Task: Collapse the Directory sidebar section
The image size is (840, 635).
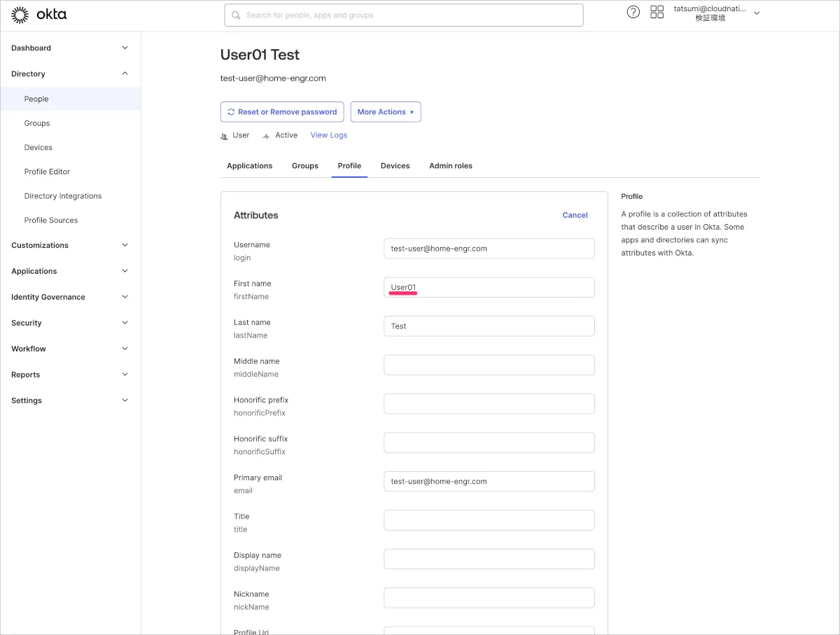Action: 125,74
